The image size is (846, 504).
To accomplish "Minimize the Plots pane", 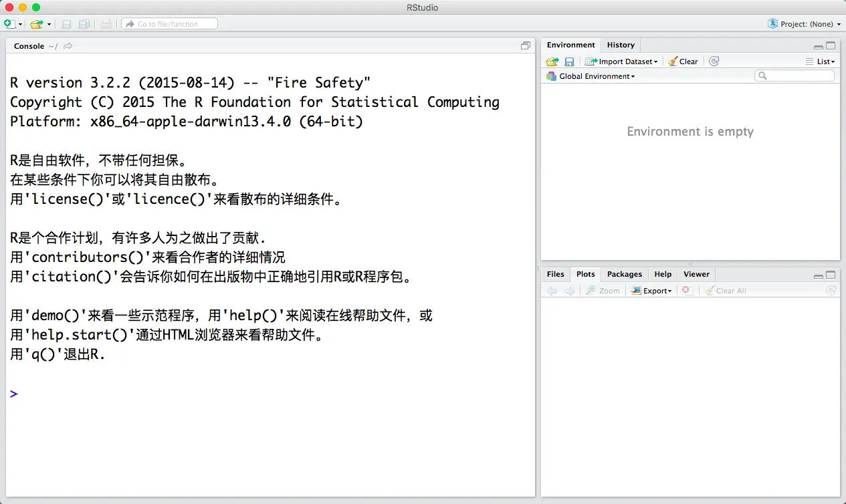I will [x=819, y=276].
